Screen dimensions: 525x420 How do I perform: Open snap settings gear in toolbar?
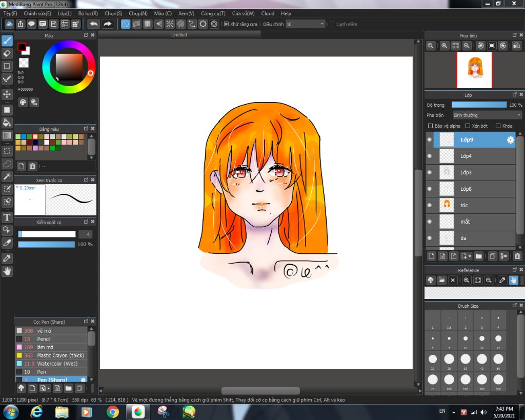pyautogui.click(x=214, y=24)
